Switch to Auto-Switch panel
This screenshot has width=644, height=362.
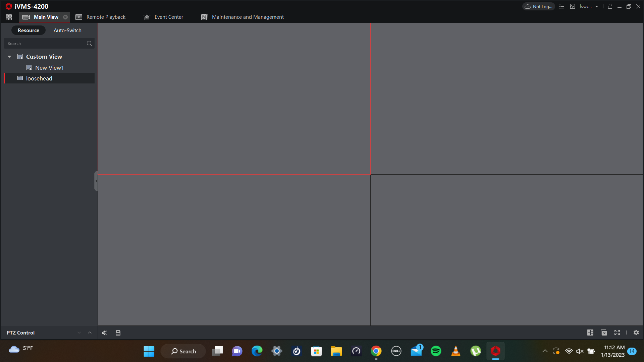67,31
